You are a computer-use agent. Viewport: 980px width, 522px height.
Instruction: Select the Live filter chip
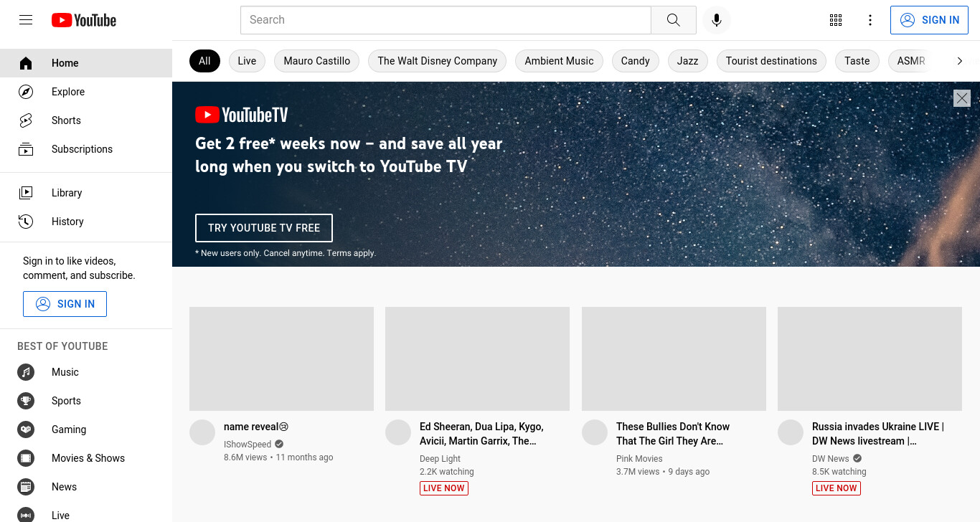[x=247, y=61]
